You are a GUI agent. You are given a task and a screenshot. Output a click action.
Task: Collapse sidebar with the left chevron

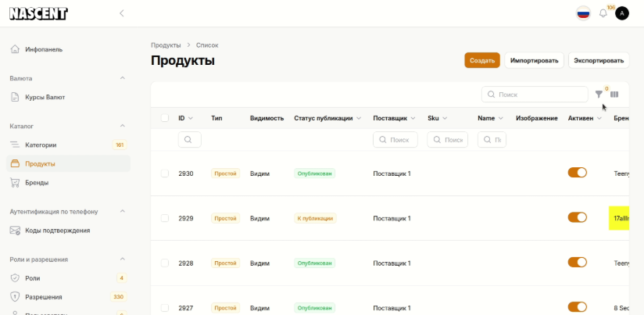121,13
